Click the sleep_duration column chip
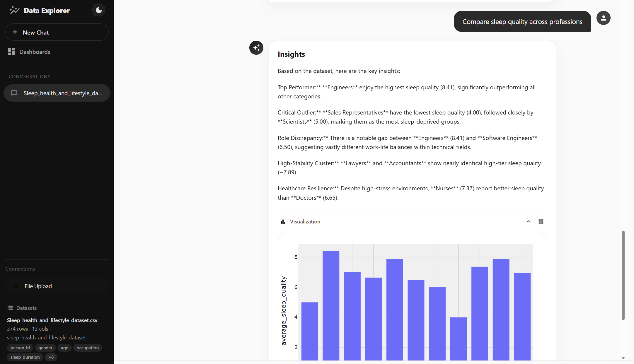The height and width of the screenshot is (364, 634). click(25, 357)
